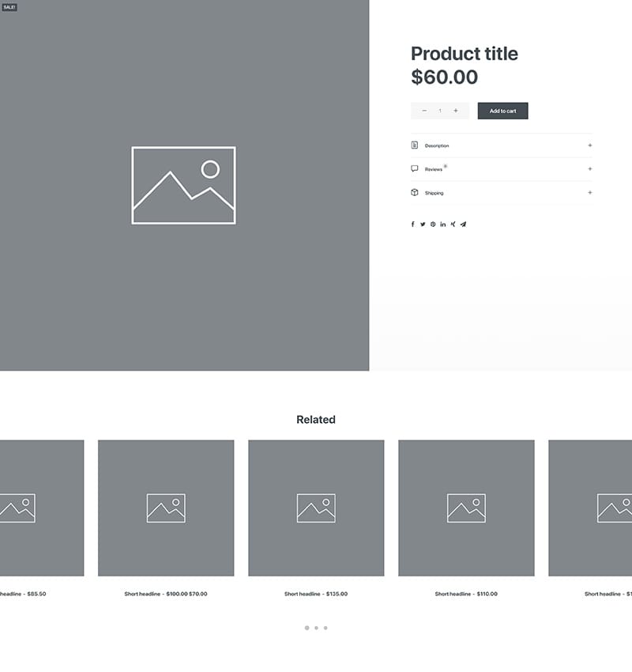Add the product to cart
This screenshot has height=672, width=632.
click(502, 111)
